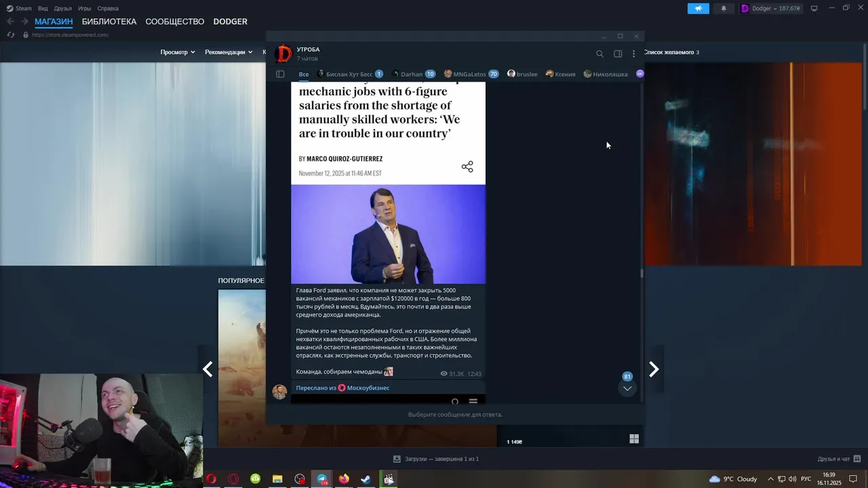Go forward in Steam navigation

click(25, 22)
